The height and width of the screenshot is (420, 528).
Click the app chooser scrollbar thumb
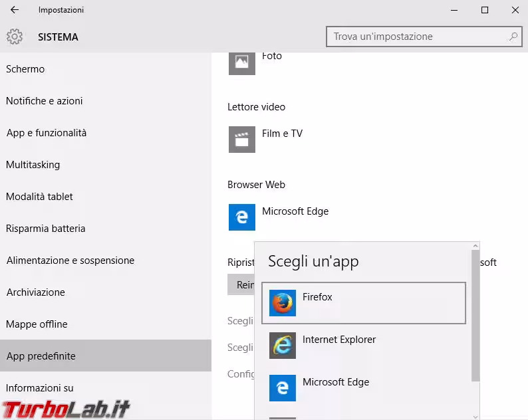[x=475, y=316]
